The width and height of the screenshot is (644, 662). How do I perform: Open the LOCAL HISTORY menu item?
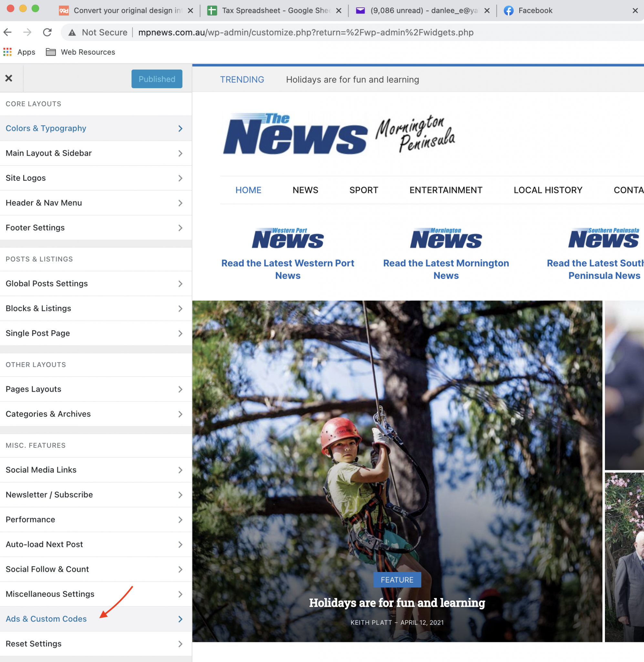click(548, 190)
